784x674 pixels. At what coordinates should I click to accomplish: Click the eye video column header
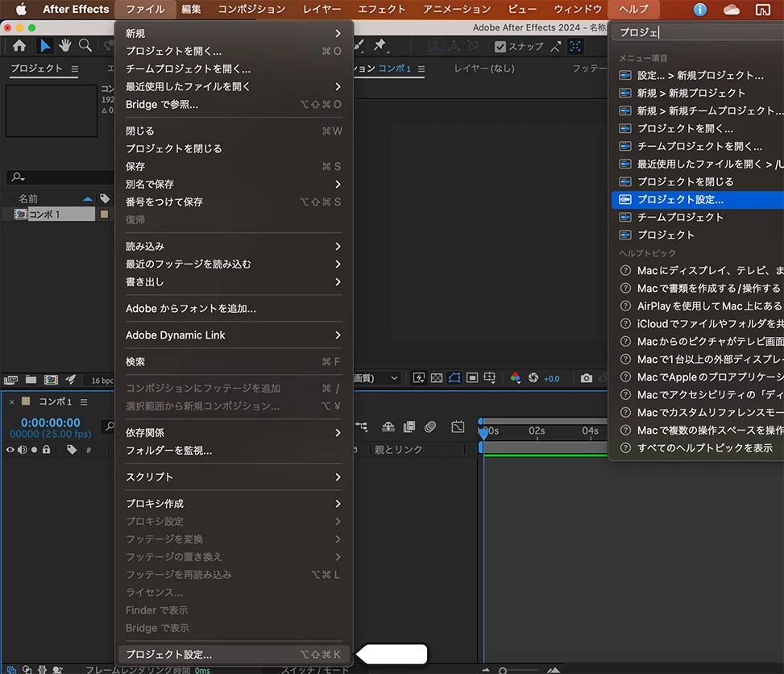[x=10, y=450]
